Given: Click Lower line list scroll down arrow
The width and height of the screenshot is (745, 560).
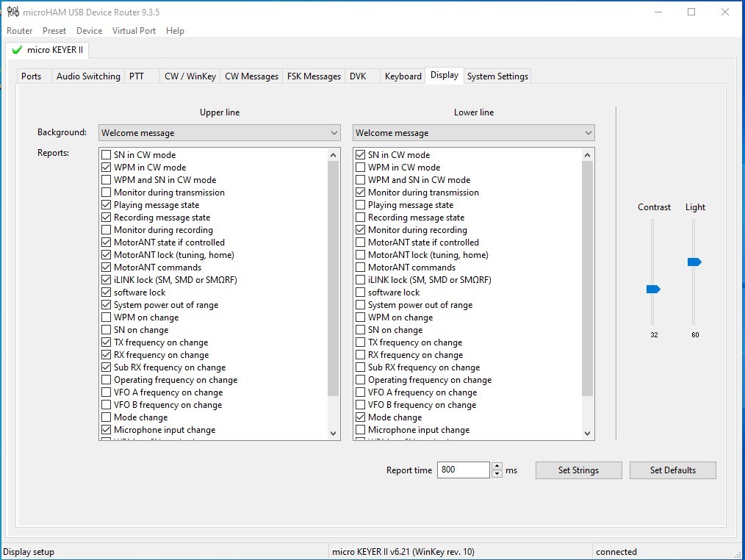Looking at the screenshot, I should (587, 433).
